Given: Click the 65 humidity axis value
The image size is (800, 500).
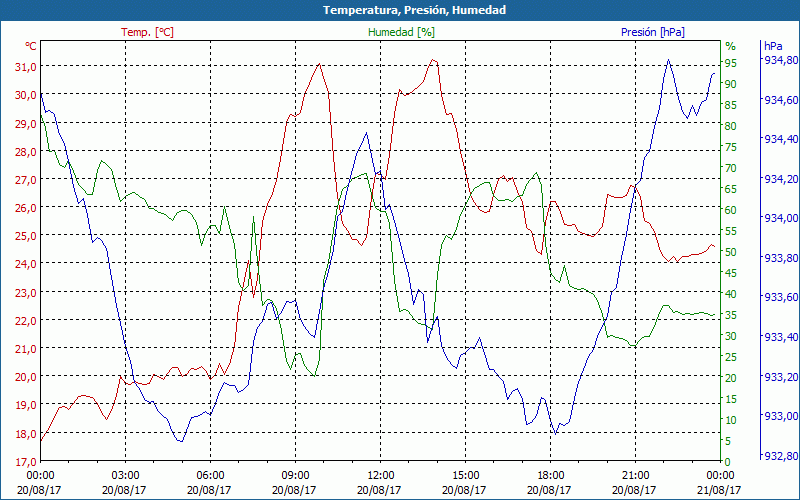Looking at the screenshot, I should [x=731, y=189].
